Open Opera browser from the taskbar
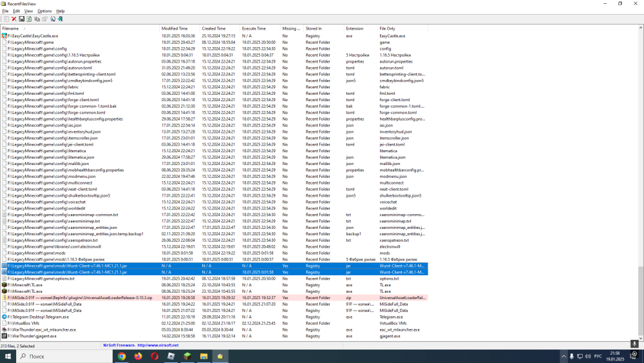 click(155, 357)
